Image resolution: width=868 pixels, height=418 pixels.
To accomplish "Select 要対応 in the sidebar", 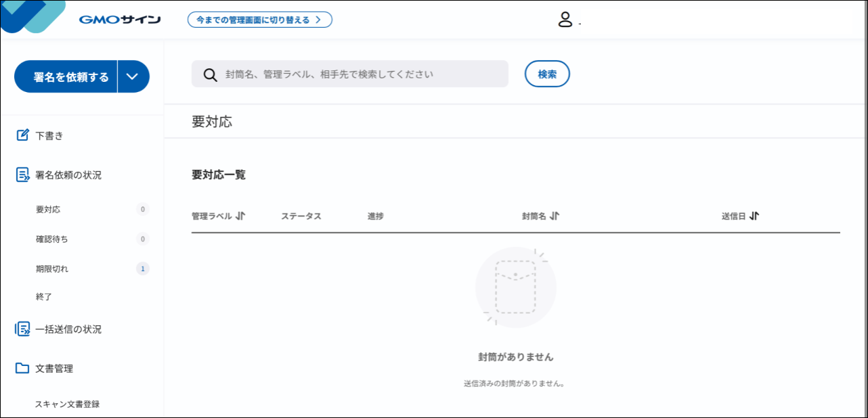I will pos(48,210).
